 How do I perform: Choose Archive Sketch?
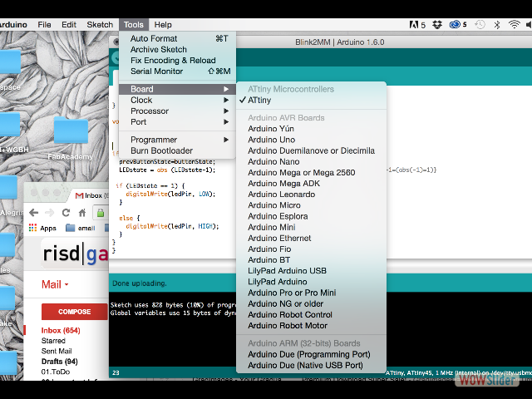[x=177, y=50]
